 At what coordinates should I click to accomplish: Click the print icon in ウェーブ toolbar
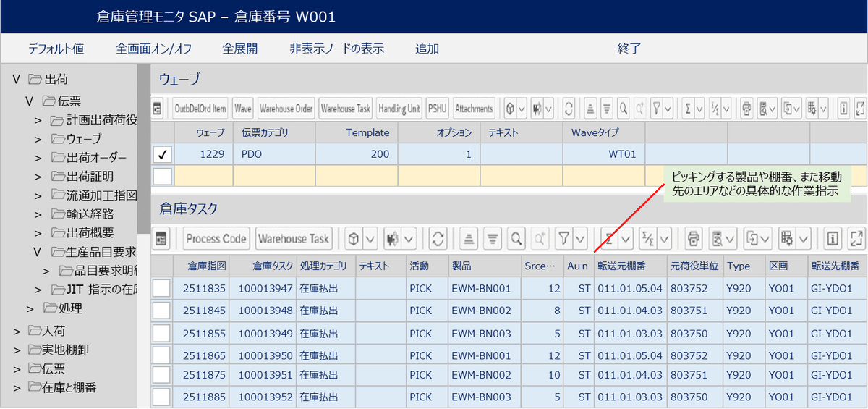(746, 109)
